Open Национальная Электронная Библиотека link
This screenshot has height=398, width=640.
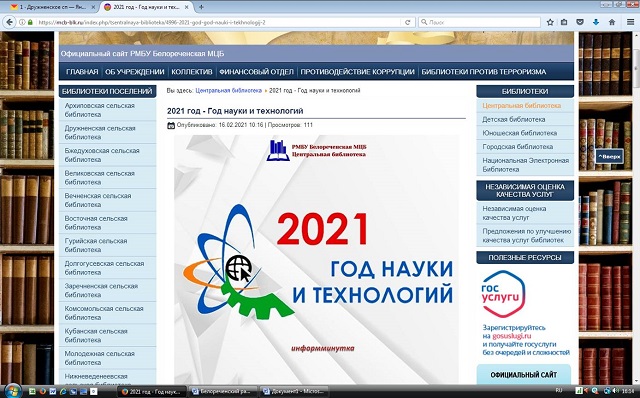point(526,165)
